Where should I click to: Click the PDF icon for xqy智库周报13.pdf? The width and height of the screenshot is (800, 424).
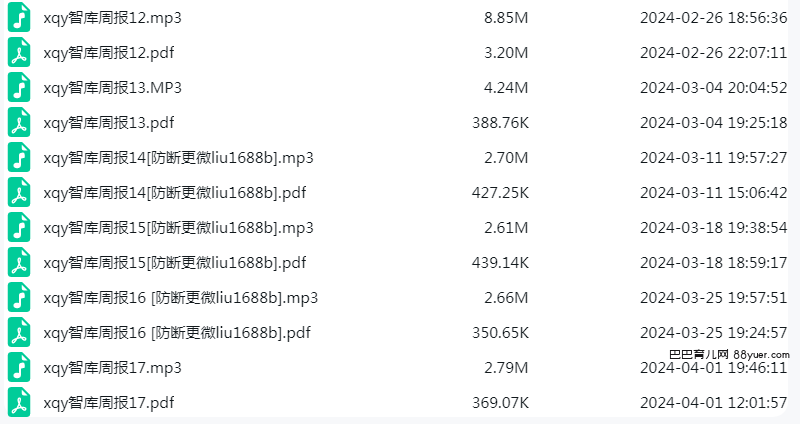(19, 122)
